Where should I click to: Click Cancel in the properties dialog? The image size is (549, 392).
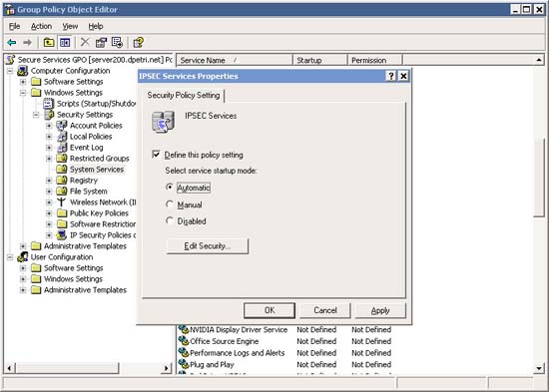325,310
